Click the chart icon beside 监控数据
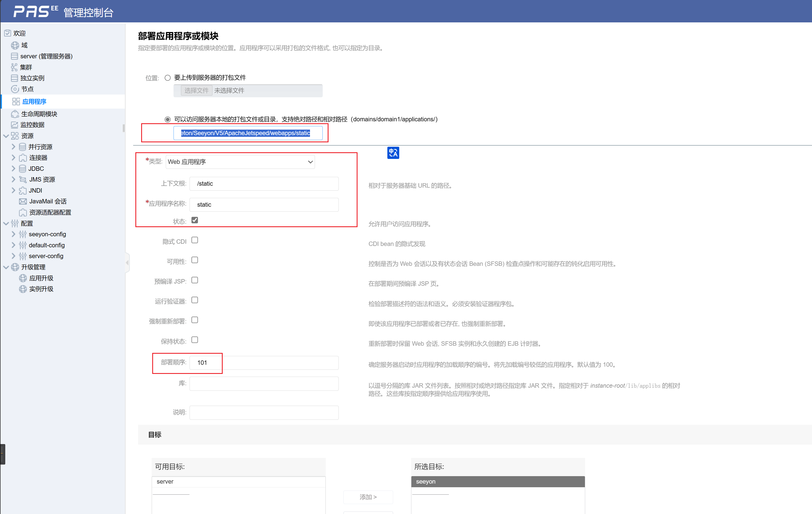812x514 pixels. 14,125
